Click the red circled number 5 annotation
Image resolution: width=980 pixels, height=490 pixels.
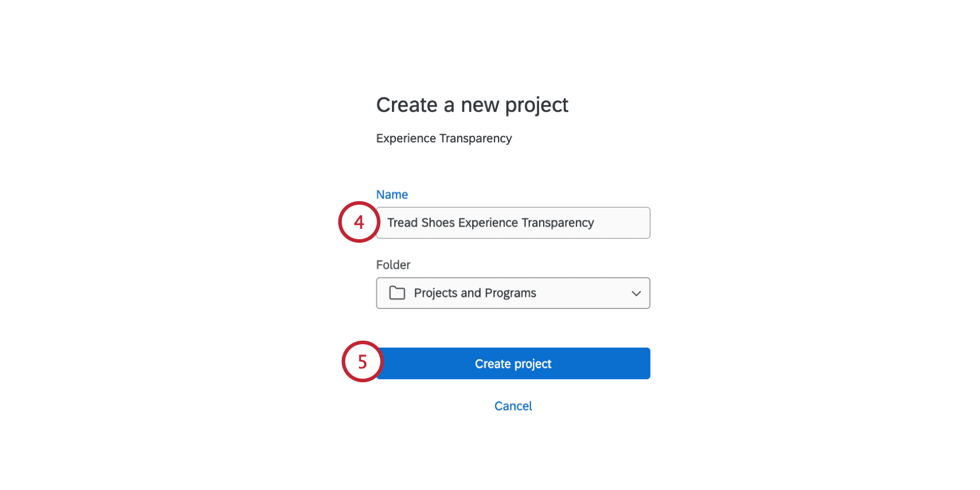[362, 362]
